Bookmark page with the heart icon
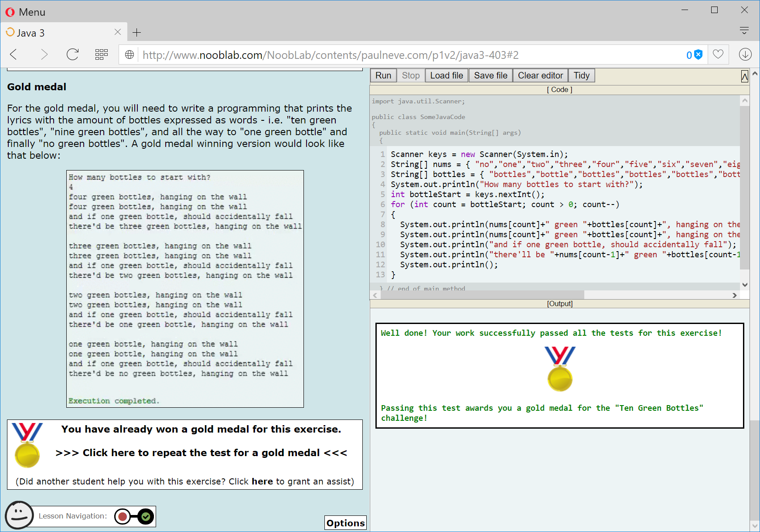760x532 pixels. pyautogui.click(x=718, y=55)
